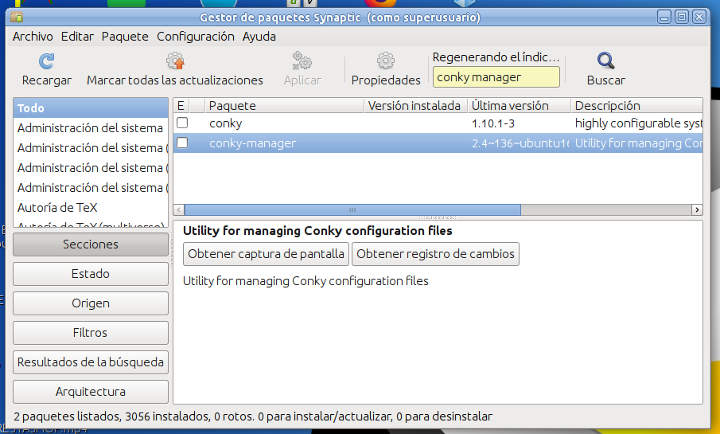Toggle checkbox for conky-manager package
This screenshot has height=434, width=720.
182,143
